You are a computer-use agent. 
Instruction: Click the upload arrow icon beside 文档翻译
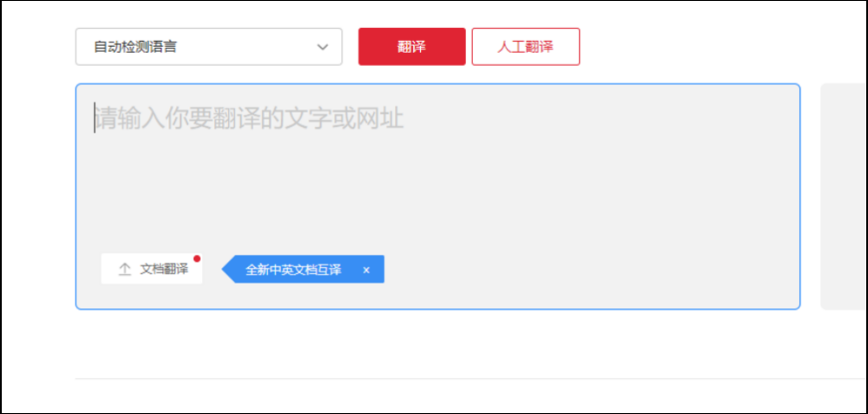click(125, 270)
